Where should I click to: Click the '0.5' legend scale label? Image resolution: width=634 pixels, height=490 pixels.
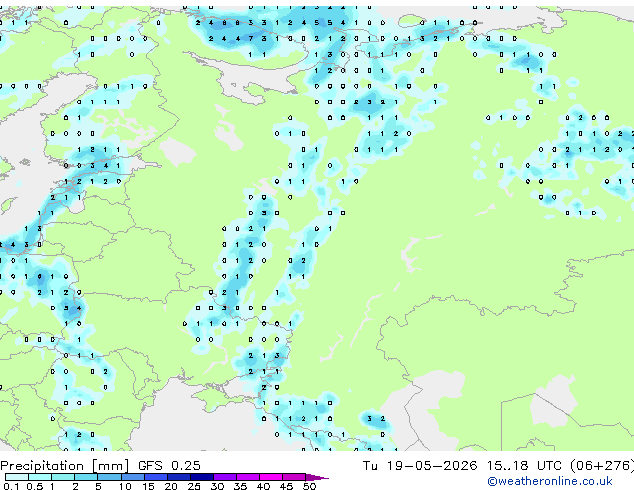35,486
